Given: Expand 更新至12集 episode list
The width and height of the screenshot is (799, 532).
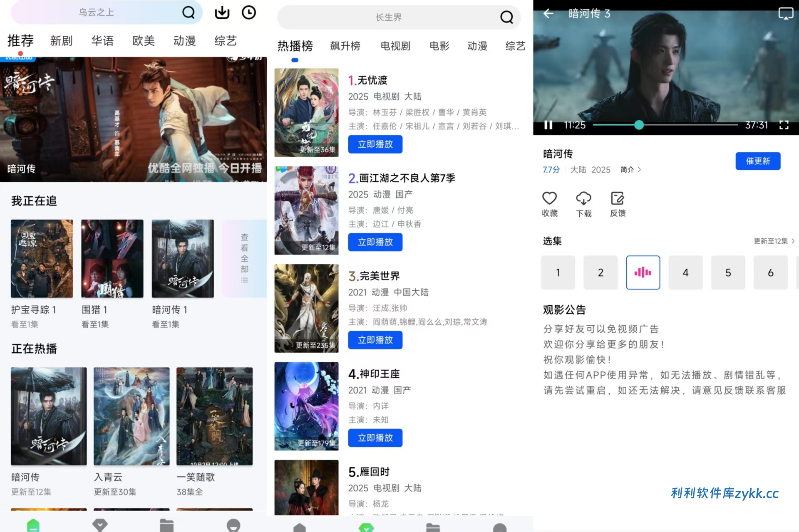Looking at the screenshot, I should coord(774,241).
